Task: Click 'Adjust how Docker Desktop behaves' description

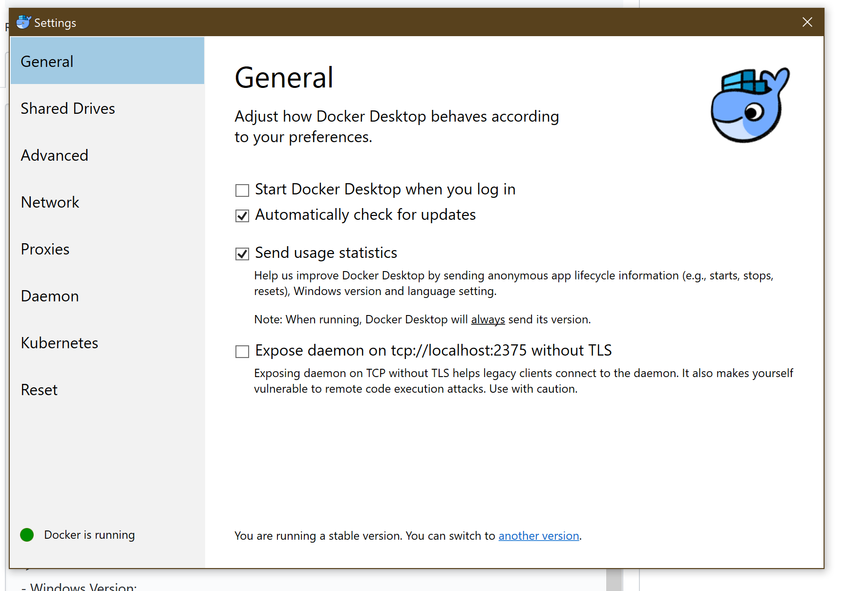Action: [397, 127]
